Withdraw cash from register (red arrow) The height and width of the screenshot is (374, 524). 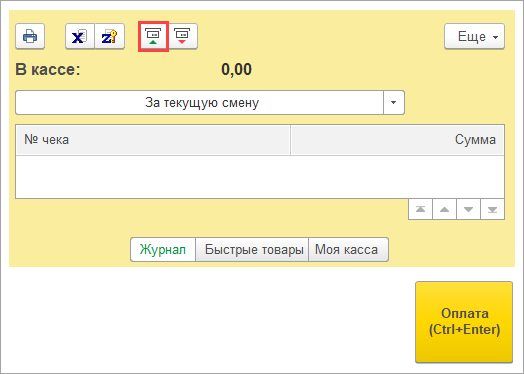coord(183,36)
